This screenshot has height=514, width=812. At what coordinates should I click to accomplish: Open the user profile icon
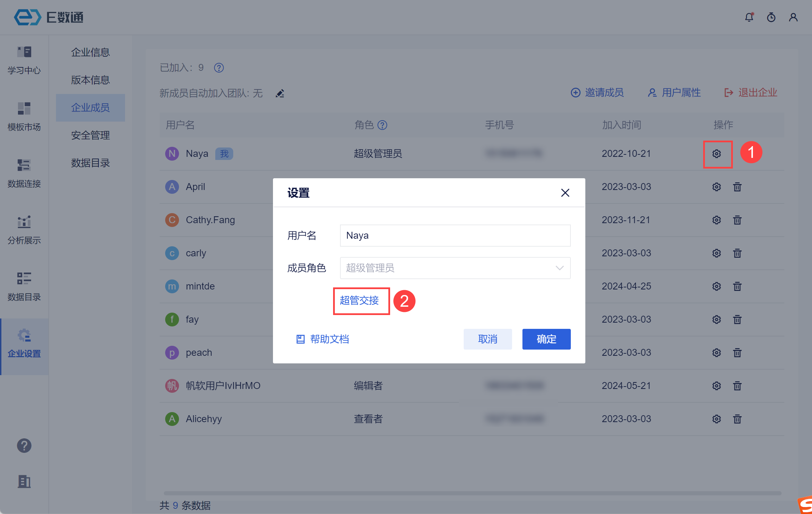[793, 17]
